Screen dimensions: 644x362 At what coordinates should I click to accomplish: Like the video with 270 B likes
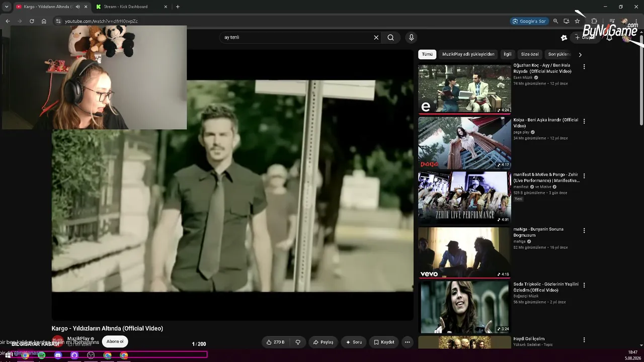(x=276, y=342)
